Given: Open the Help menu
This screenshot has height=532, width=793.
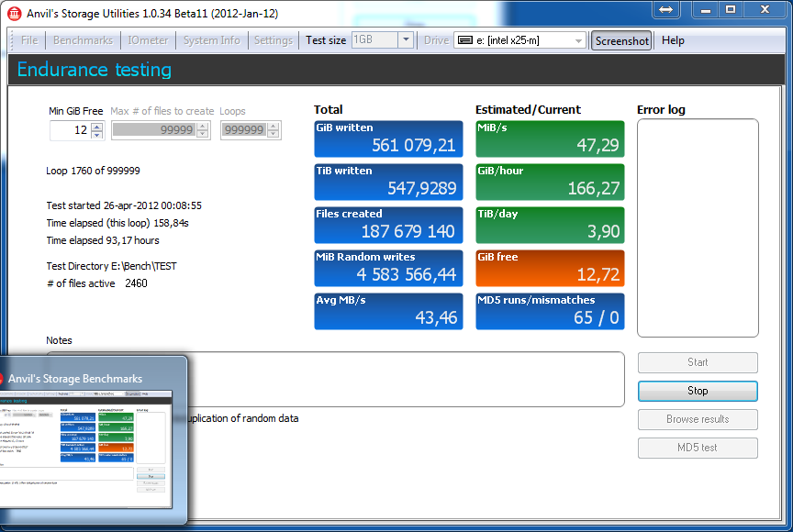Looking at the screenshot, I should click(673, 40).
